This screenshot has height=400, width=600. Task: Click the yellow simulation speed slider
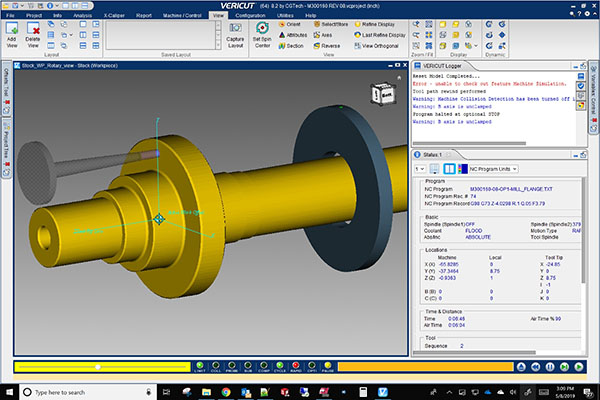pos(98,367)
